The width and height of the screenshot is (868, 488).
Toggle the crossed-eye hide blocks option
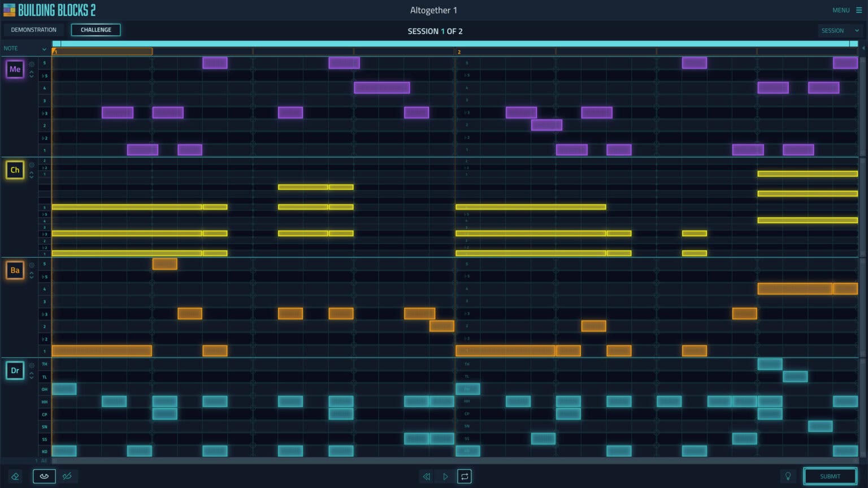[67, 476]
